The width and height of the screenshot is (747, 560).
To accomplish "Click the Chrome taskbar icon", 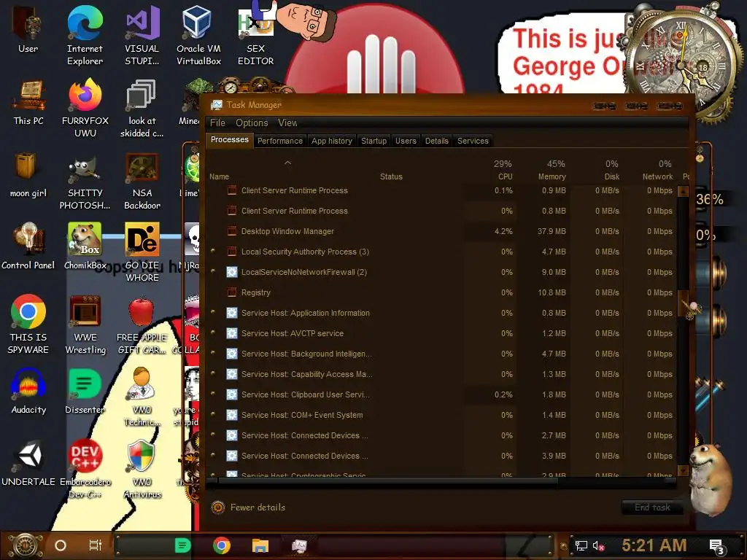I will (222, 545).
